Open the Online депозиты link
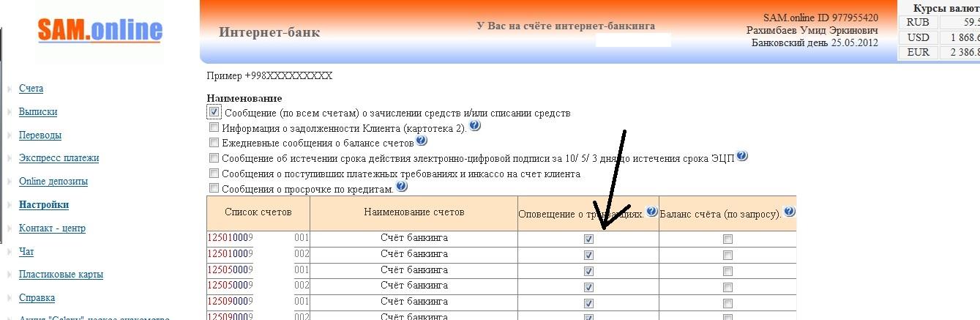Screen dimensions: 980x320 [x=53, y=182]
